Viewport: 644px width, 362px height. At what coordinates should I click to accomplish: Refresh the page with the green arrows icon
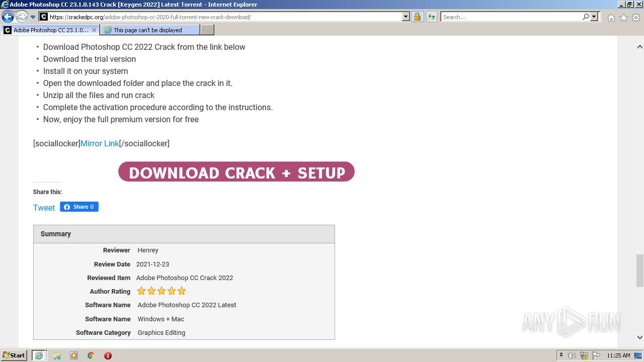431,17
